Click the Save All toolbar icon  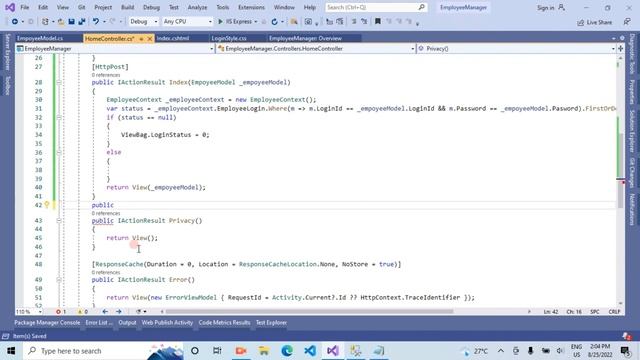click(82, 22)
